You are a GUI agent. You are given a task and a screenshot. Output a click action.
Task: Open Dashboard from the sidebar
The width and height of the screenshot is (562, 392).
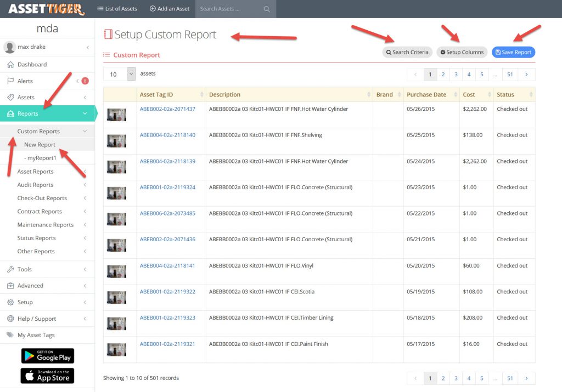click(32, 65)
